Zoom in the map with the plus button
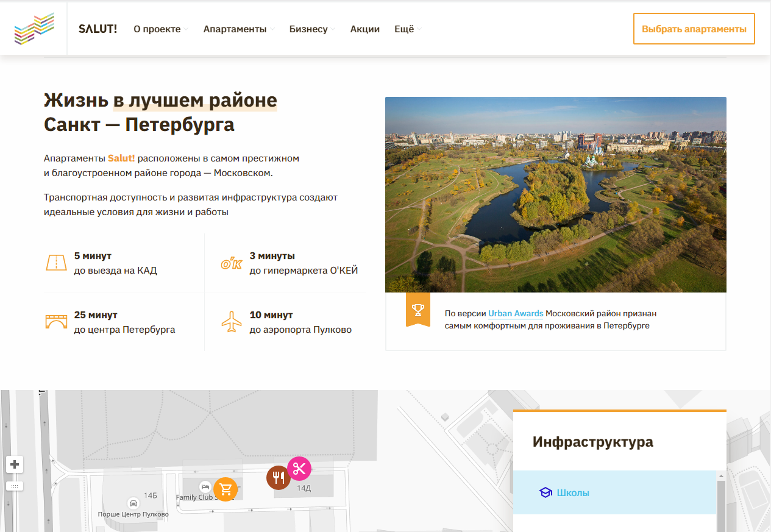This screenshot has width=771, height=532. (x=15, y=464)
